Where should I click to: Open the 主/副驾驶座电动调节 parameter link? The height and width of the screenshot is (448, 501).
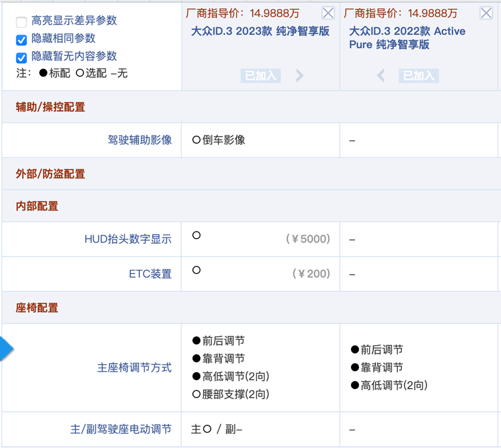[121, 429]
